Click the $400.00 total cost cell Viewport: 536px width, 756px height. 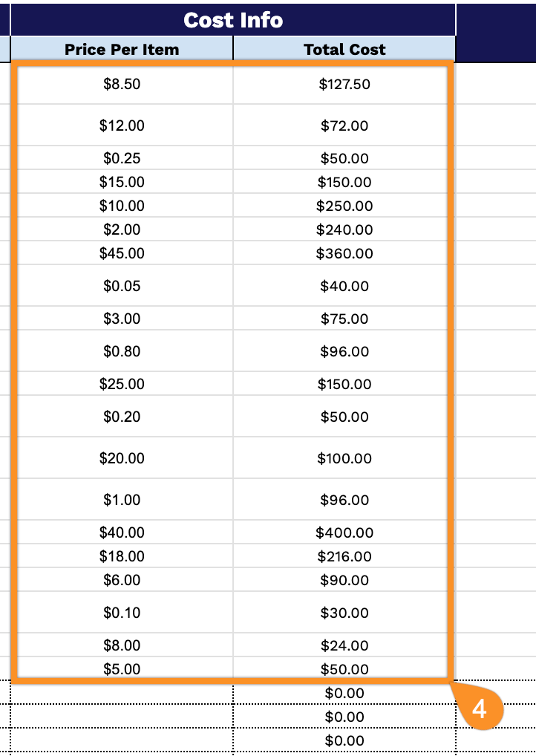(x=344, y=532)
